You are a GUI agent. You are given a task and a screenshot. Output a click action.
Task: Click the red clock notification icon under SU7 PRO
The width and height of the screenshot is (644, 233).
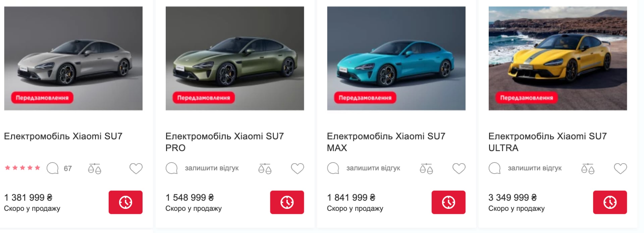[287, 202]
